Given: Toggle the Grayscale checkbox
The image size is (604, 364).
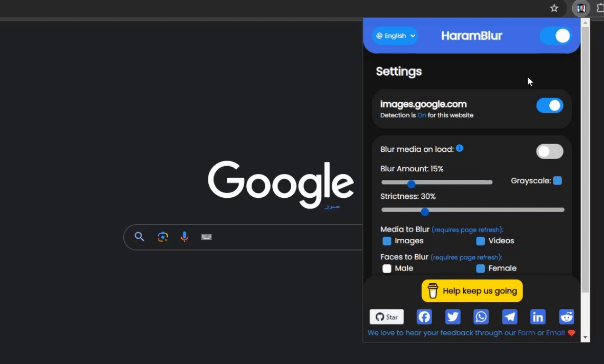Looking at the screenshot, I should pos(557,180).
